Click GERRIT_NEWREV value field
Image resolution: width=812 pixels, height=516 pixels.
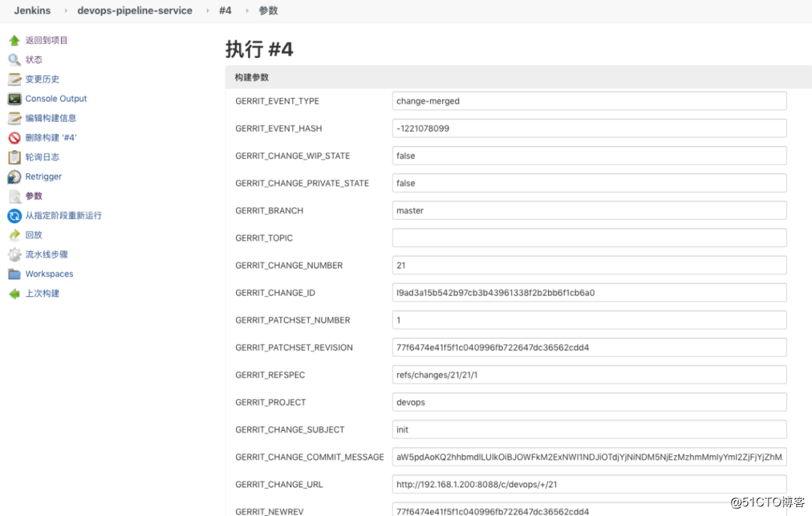(x=589, y=509)
